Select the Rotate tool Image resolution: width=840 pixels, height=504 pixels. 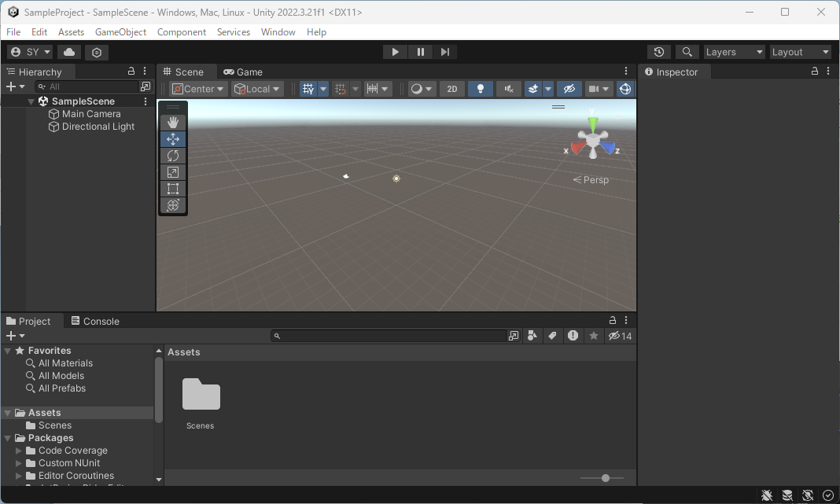[172, 156]
